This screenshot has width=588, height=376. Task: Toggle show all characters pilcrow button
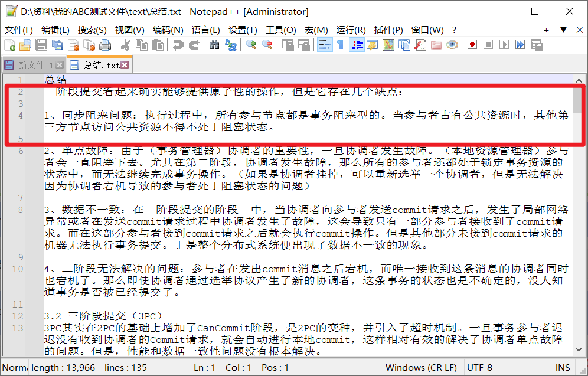[x=340, y=45]
